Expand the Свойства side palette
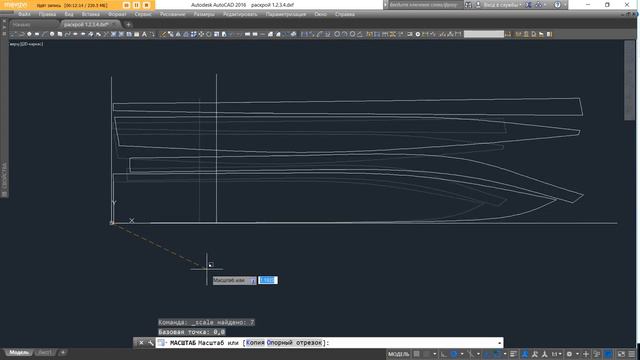The width and height of the screenshot is (640, 360). 4,180
